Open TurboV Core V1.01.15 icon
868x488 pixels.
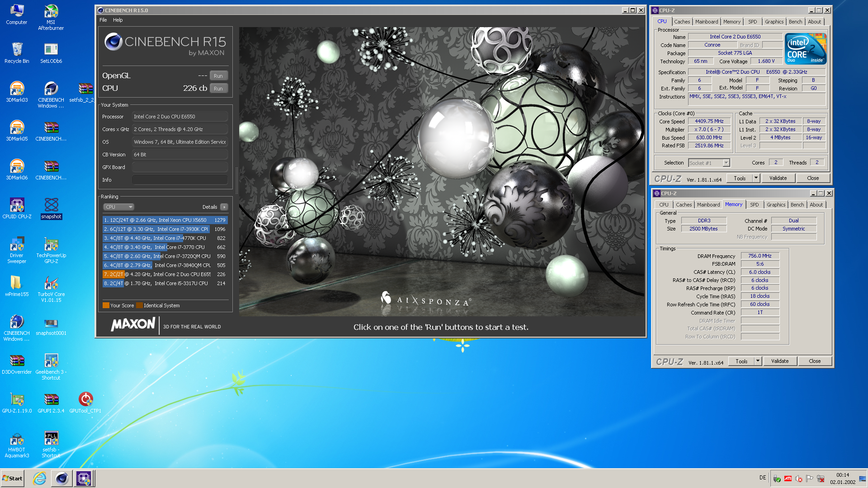point(51,289)
